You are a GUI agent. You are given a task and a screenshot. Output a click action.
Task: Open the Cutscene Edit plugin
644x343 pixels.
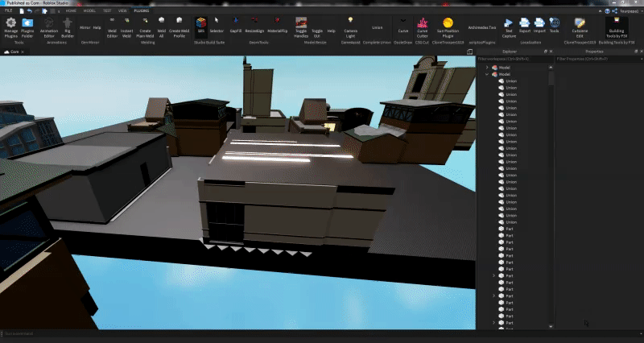580,27
